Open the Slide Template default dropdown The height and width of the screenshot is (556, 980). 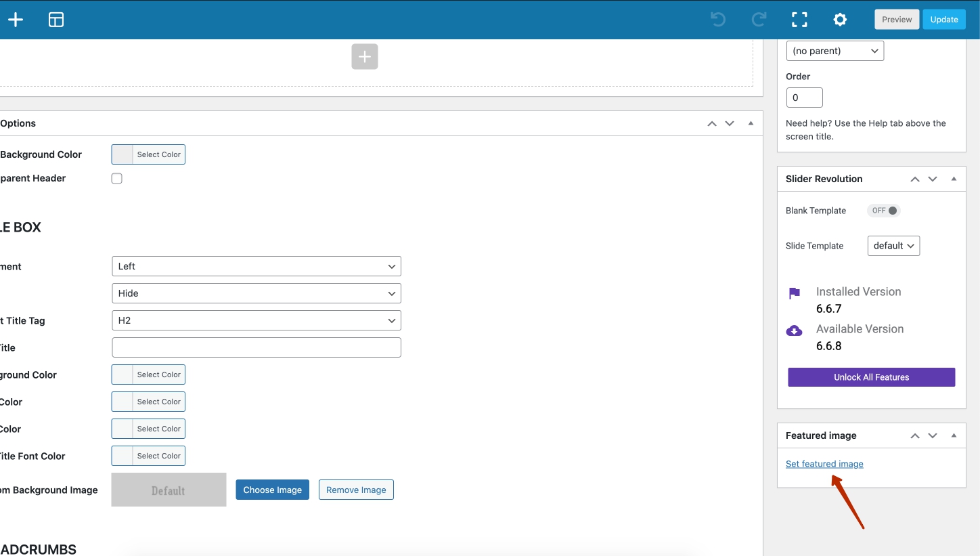coord(893,246)
